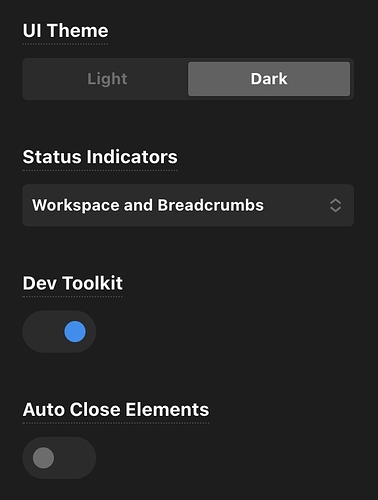The image size is (378, 500).
Task: Click the Light text in theme selector
Action: [x=107, y=79]
